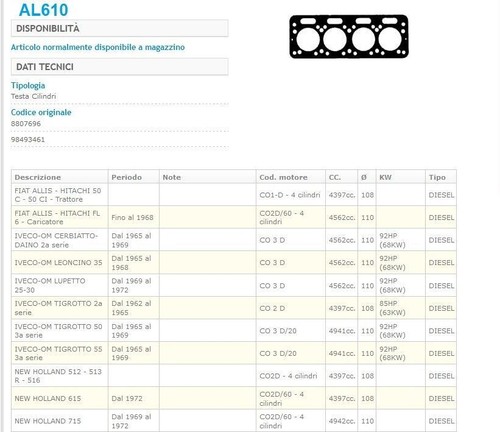The width and height of the screenshot is (500, 432).
Task: Click the Cod. motore column header
Action: [x=283, y=177]
